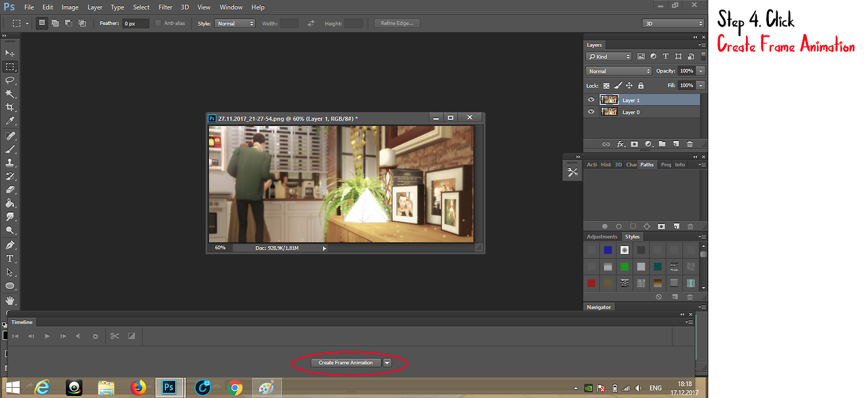Image resolution: width=868 pixels, height=398 pixels.
Task: Open the Filter menu
Action: (x=165, y=7)
